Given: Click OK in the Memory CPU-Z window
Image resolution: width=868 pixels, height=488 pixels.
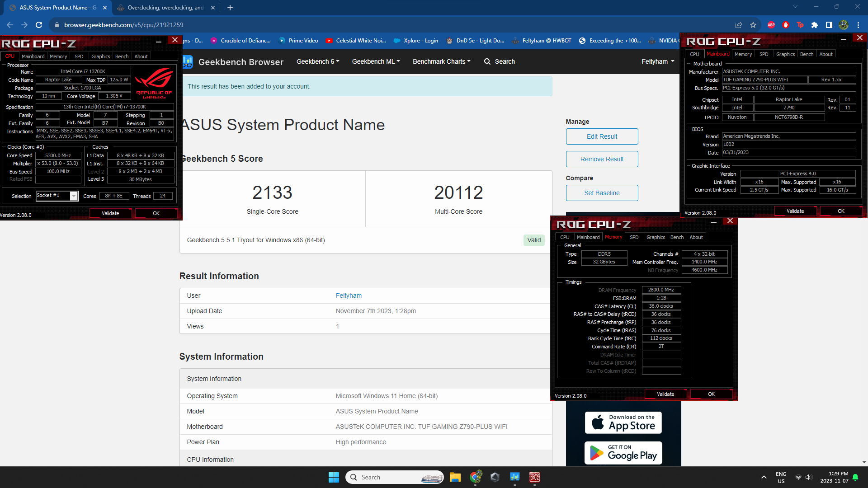Looking at the screenshot, I should click(711, 394).
